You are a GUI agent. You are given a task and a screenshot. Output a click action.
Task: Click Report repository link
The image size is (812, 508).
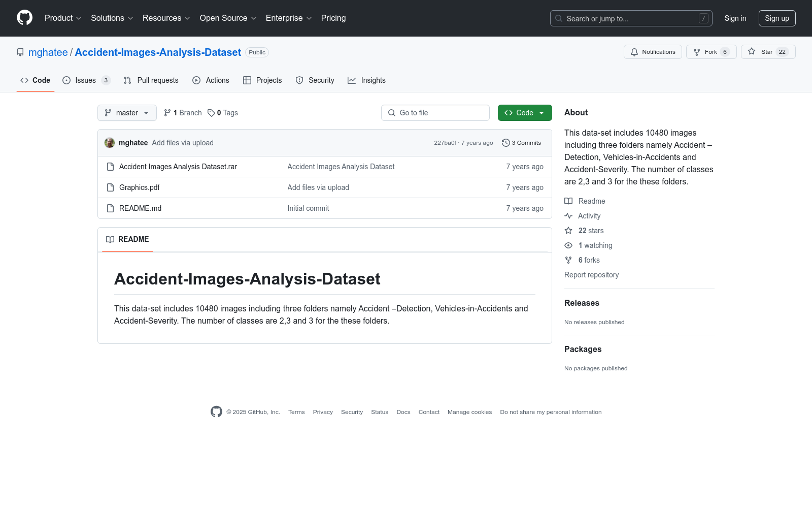coord(592,275)
